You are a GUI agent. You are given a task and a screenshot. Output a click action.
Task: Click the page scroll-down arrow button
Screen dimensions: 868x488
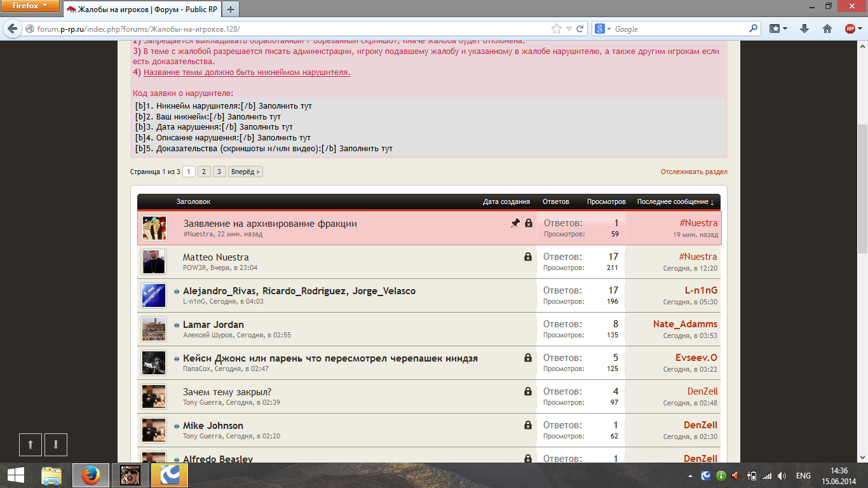click(56, 445)
